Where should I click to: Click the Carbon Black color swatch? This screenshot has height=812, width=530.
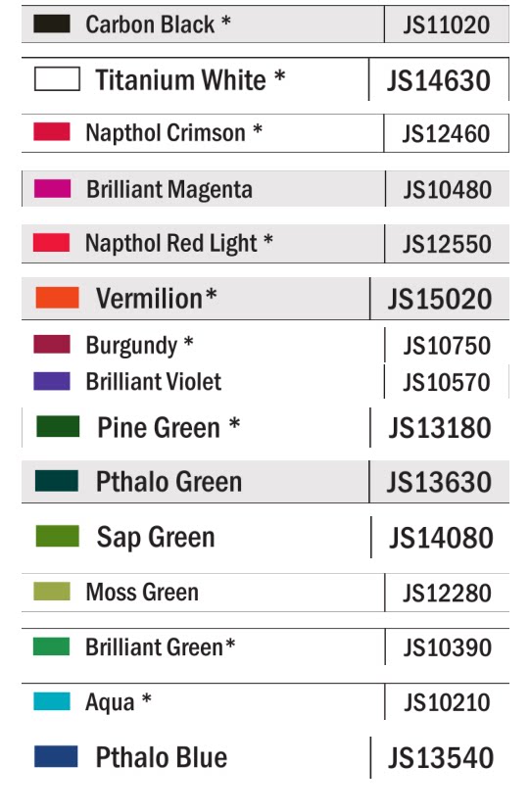(52, 24)
